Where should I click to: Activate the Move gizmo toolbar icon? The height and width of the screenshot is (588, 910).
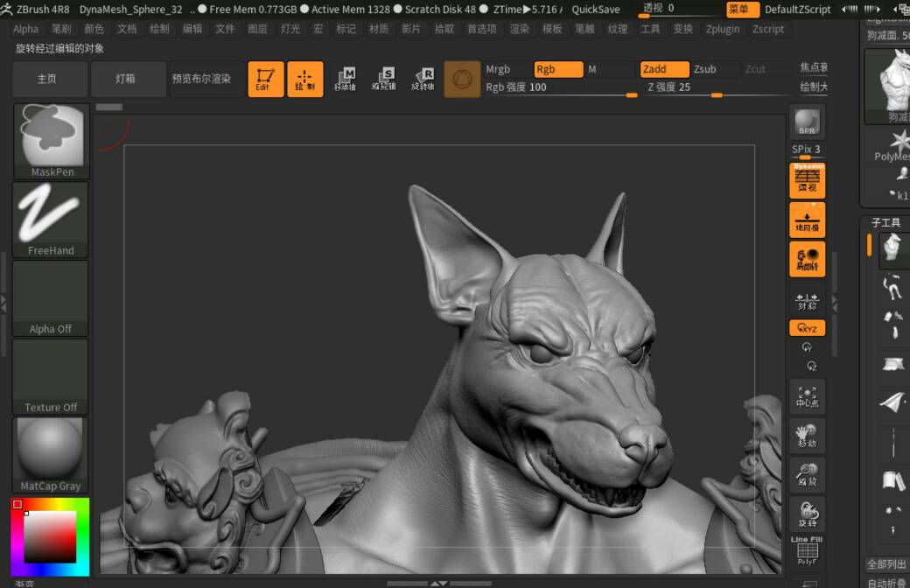[346, 79]
